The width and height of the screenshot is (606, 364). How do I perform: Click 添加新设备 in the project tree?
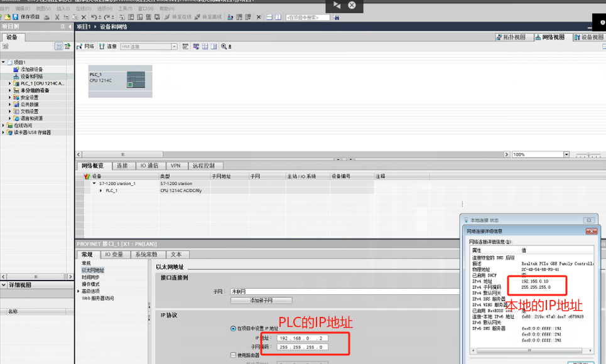tap(31, 69)
